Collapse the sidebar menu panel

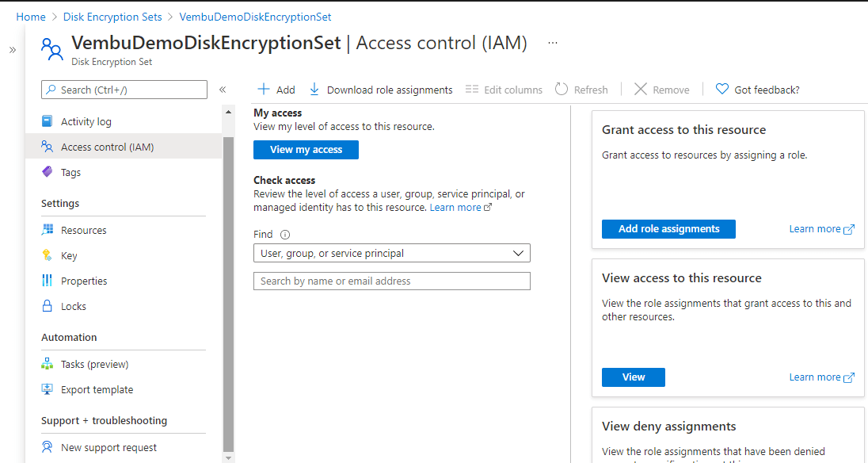point(223,90)
